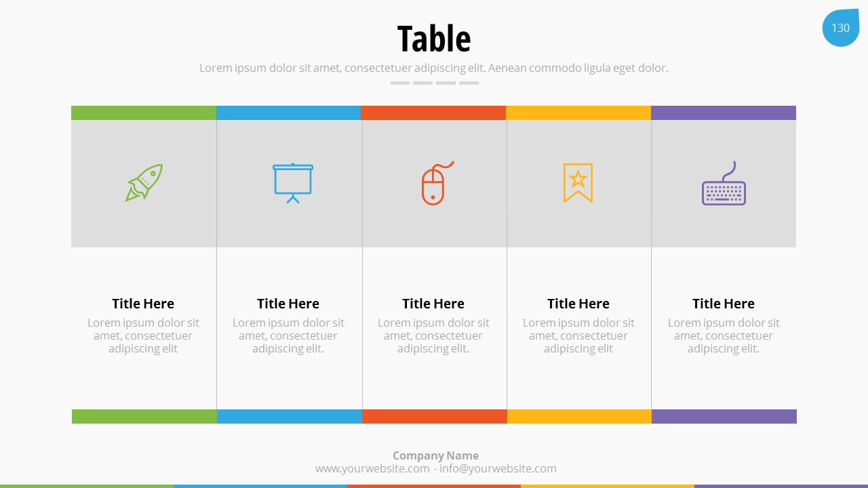Select the description text below the bookmark column
The height and width of the screenshot is (488, 868).
pos(578,335)
